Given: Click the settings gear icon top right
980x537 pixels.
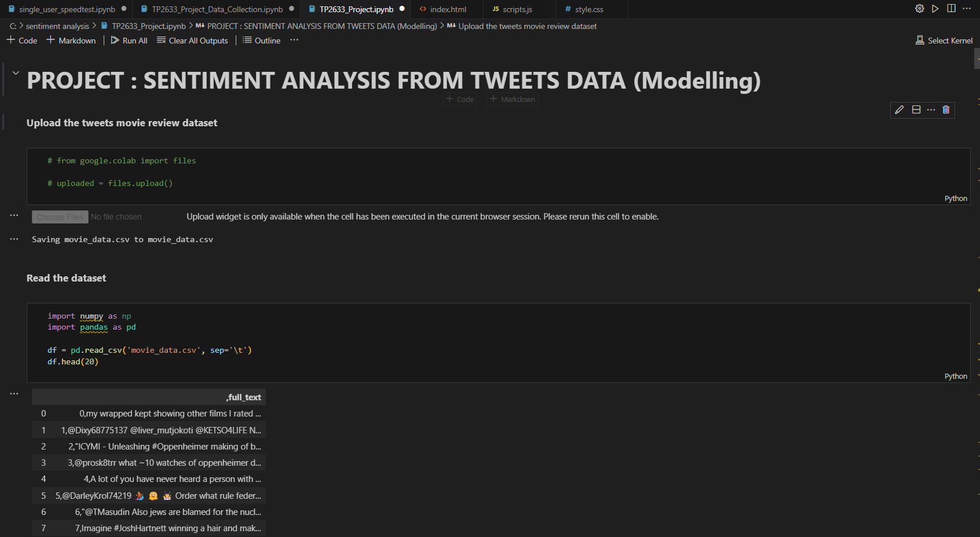Looking at the screenshot, I should [x=919, y=8].
